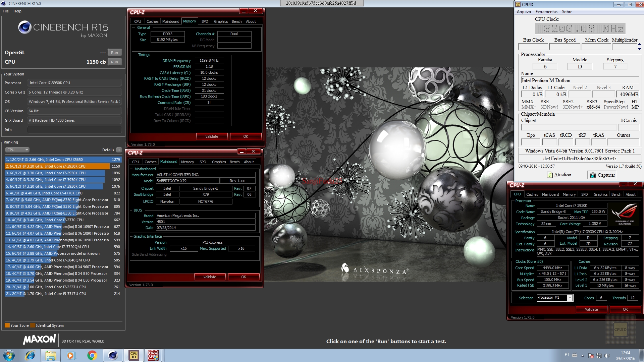This screenshot has width=644, height=362.
Task: Click Validate in Mainboard CPU-Z window
Action: point(210,277)
